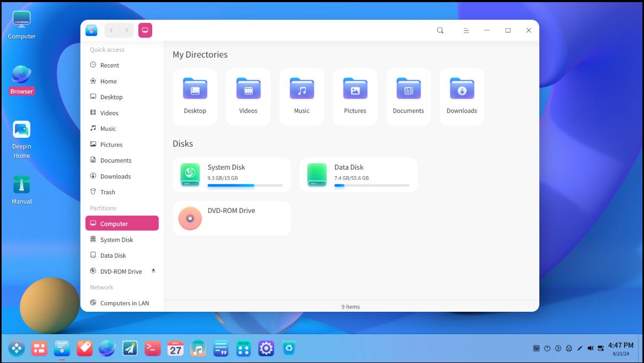This screenshot has width=644, height=363.
Task: Eject the DVD-ROM Drive from sidebar
Action: pos(154,271)
